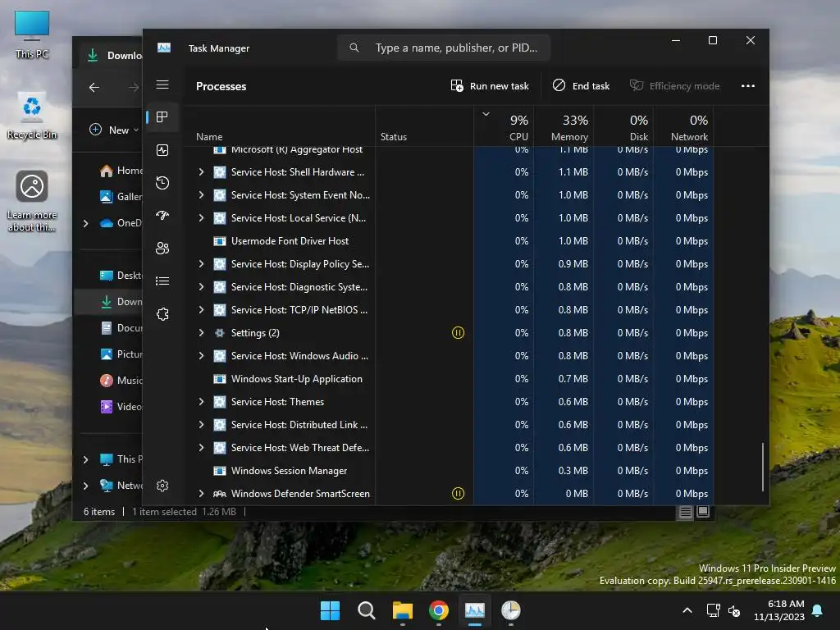The image size is (840, 630).
Task: Open Google Chrome from the taskbar
Action: click(x=439, y=610)
